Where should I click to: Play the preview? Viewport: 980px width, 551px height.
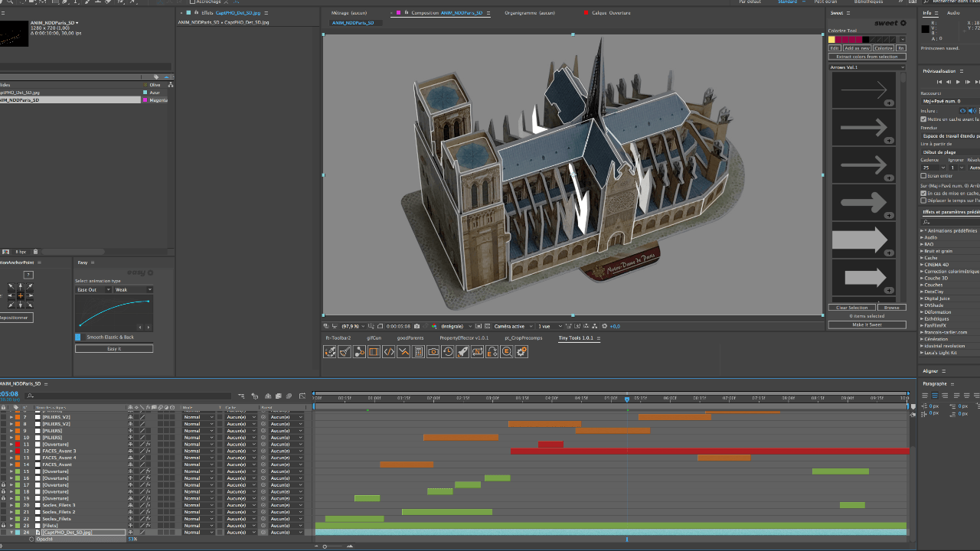click(x=958, y=82)
